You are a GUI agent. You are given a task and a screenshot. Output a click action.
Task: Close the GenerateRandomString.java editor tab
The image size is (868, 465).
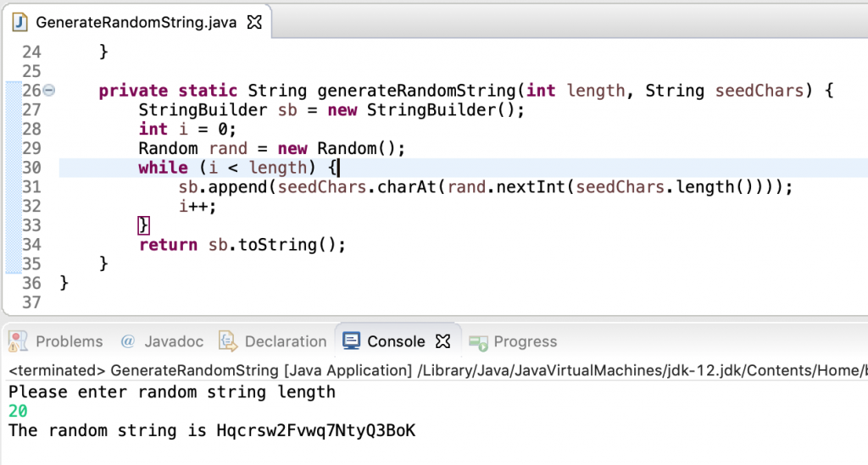pyautogui.click(x=253, y=23)
